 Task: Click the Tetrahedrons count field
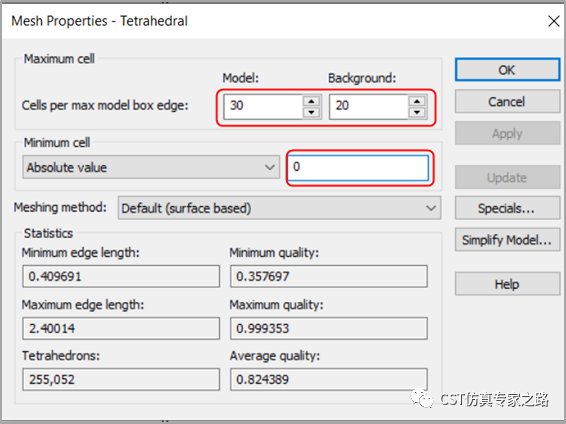point(121,379)
